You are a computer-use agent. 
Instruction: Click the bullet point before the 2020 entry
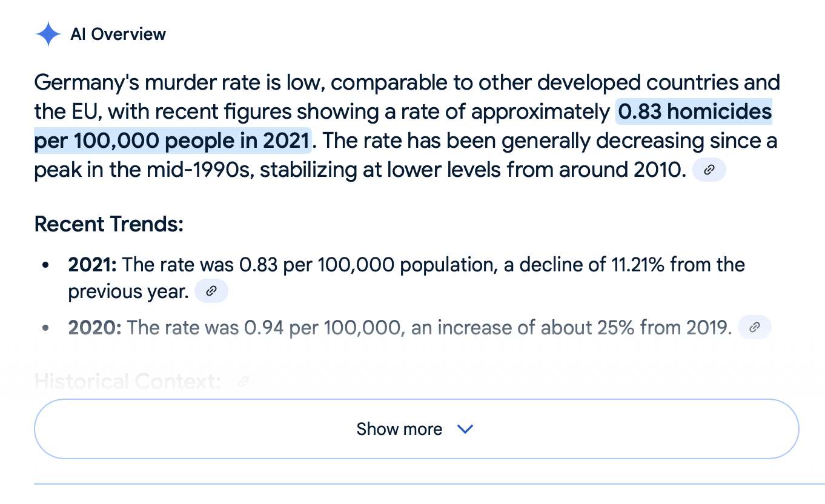tap(45, 328)
